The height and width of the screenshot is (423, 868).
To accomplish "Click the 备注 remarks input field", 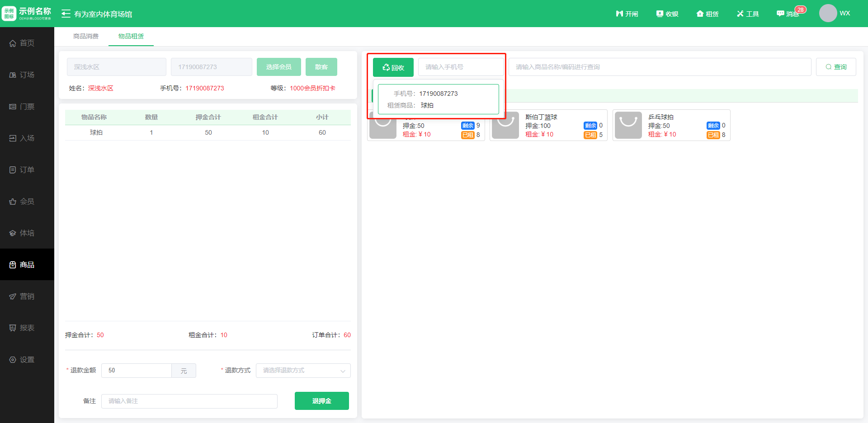I will 189,401.
